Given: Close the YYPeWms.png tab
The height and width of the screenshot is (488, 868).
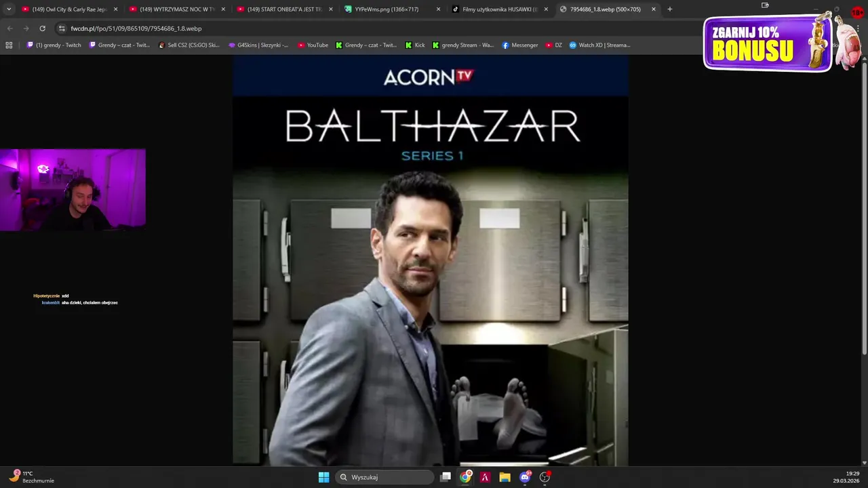Looking at the screenshot, I should (438, 9).
